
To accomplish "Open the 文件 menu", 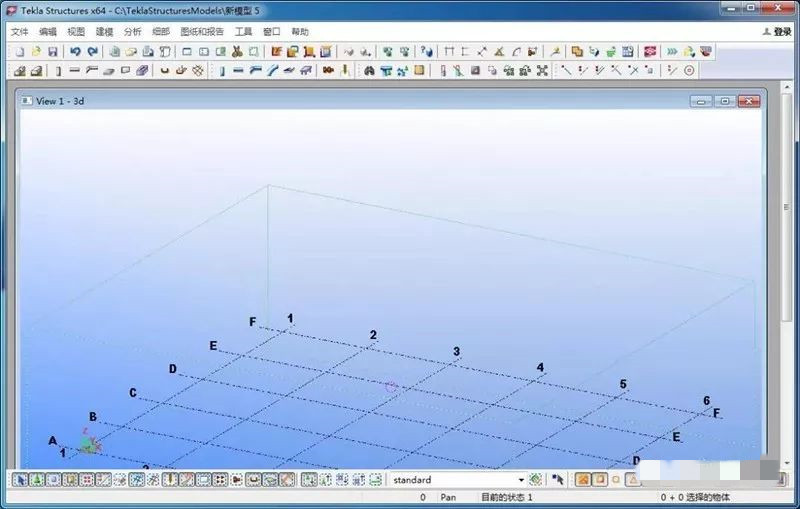I will [19, 32].
